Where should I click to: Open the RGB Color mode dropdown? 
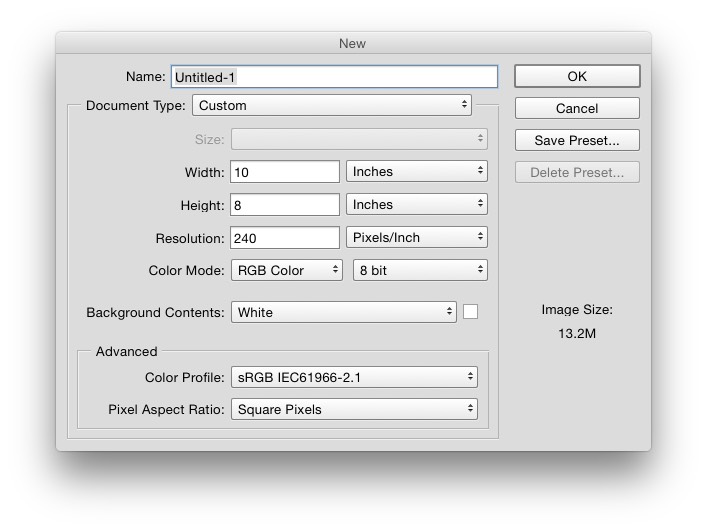[x=287, y=270]
